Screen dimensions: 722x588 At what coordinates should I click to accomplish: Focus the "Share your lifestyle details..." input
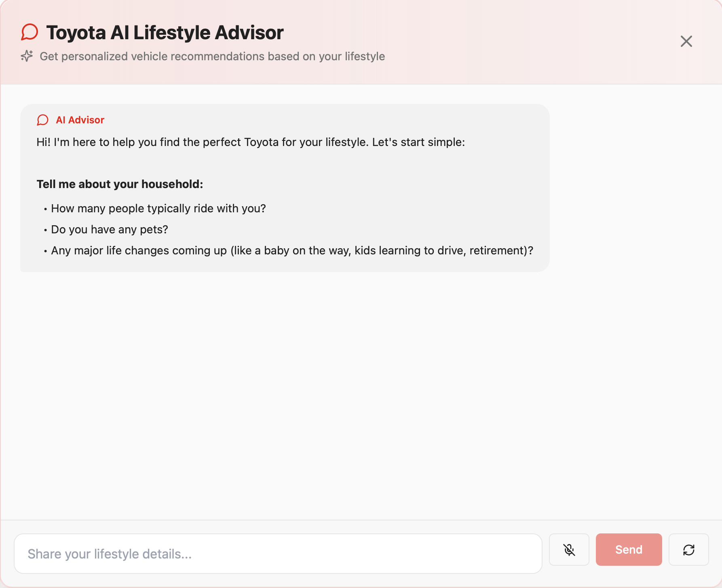pos(278,554)
